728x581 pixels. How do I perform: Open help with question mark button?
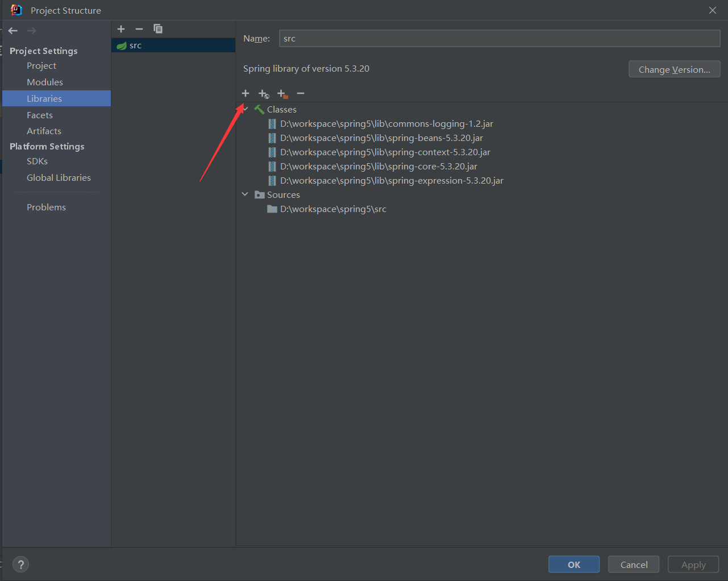pyautogui.click(x=20, y=565)
